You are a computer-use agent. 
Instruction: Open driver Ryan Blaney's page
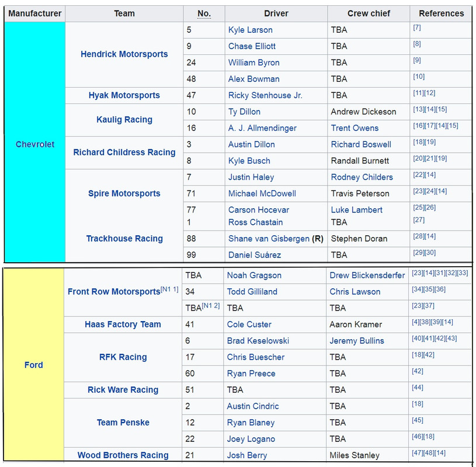(251, 423)
